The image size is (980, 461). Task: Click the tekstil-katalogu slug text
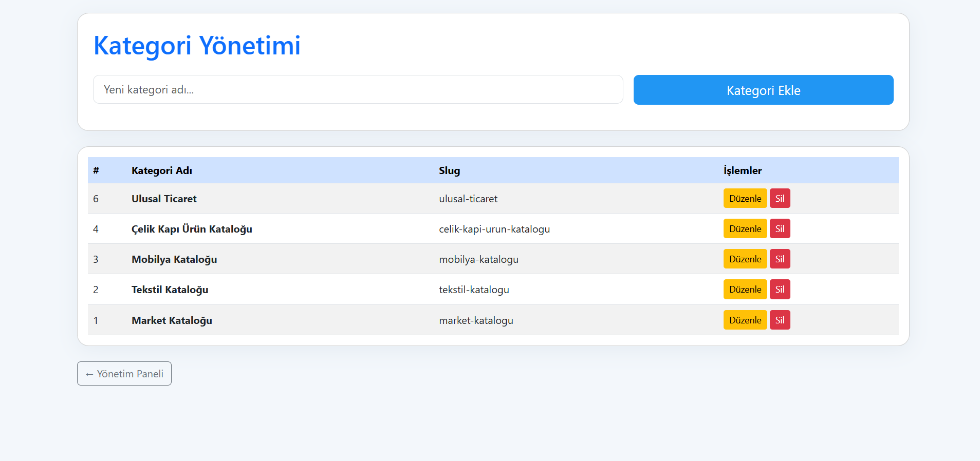pos(474,290)
